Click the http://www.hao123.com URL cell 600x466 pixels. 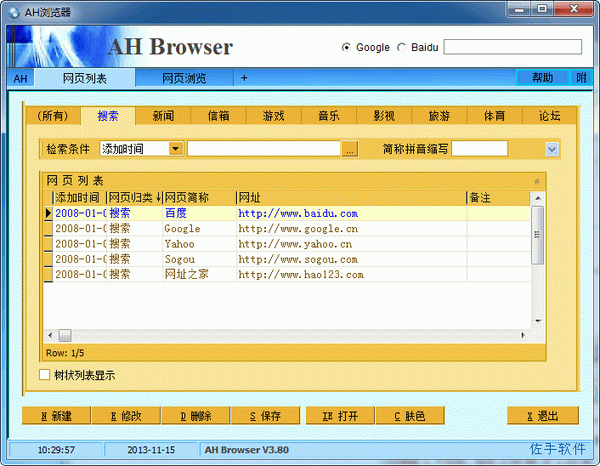(x=351, y=274)
